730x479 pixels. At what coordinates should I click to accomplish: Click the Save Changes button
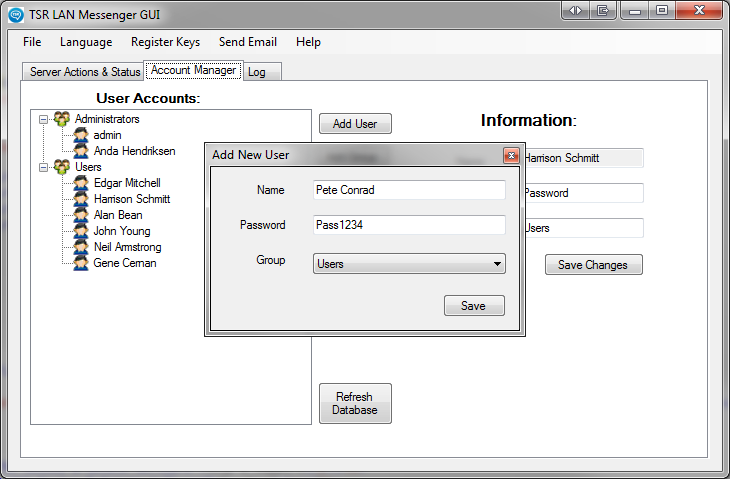[x=593, y=265]
